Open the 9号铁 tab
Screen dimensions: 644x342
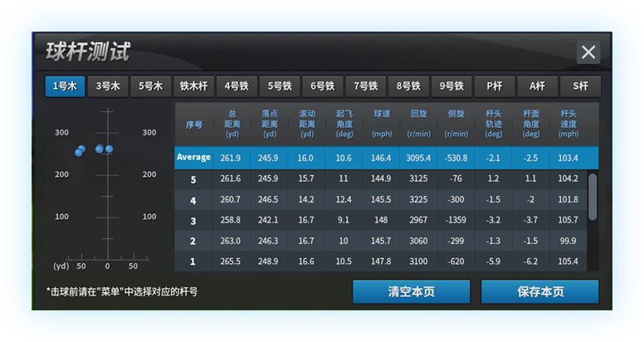coord(451,86)
